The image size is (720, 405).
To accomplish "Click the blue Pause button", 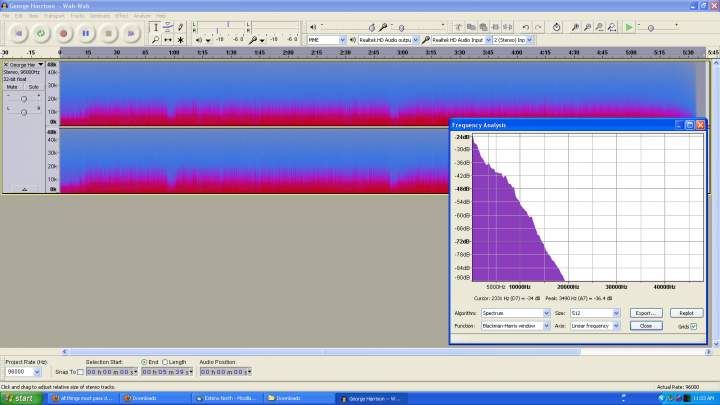I will pyautogui.click(x=86, y=34).
